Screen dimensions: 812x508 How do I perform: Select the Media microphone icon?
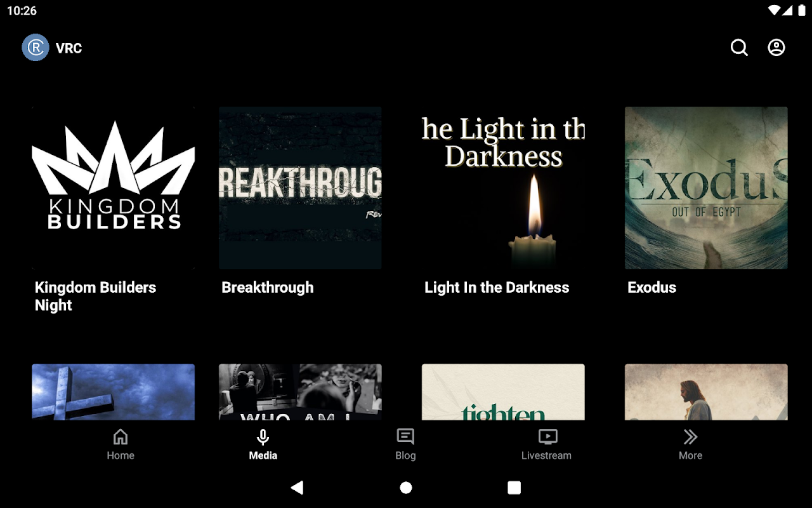[263, 437]
